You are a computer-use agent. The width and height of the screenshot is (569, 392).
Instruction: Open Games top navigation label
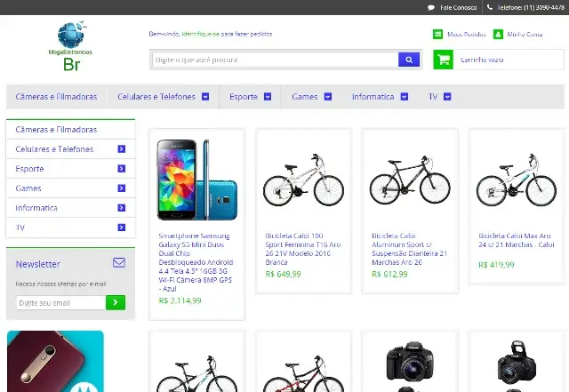tap(305, 97)
